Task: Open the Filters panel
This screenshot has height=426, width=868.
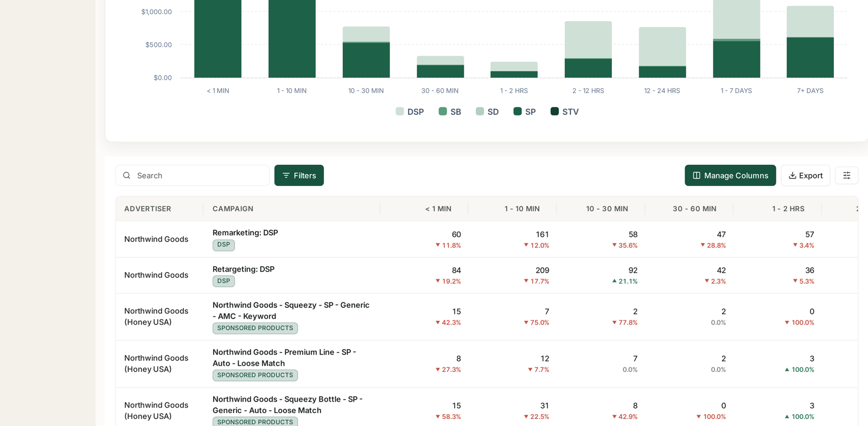Action: [299, 176]
